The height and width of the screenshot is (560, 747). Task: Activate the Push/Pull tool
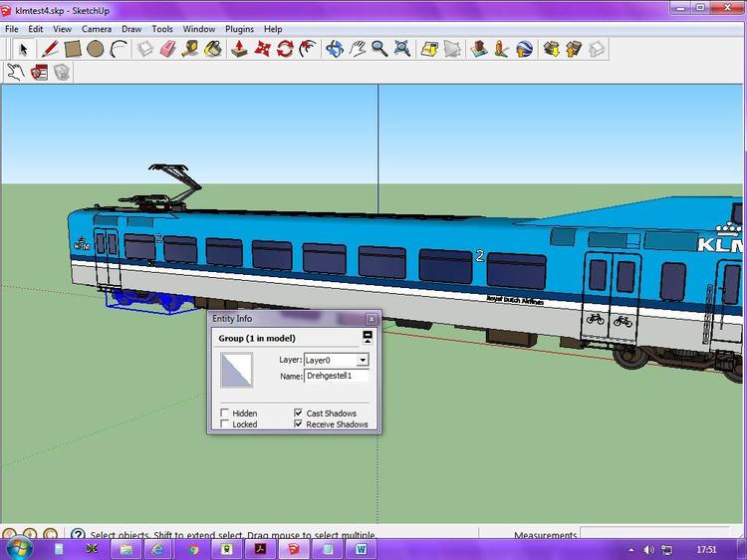coord(240,49)
